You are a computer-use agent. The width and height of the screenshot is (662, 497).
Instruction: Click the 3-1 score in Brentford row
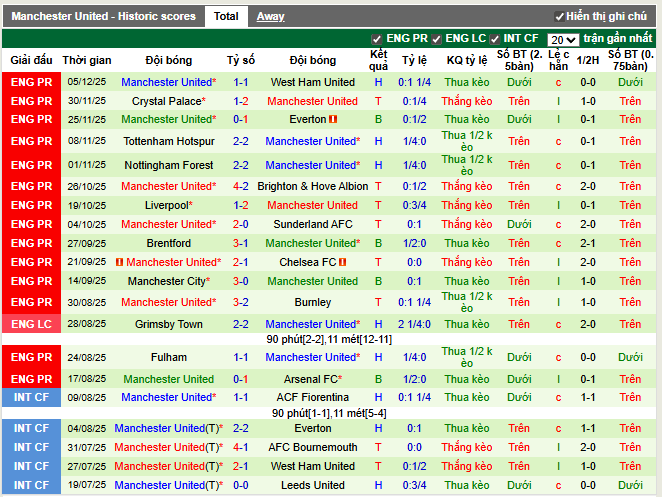(x=241, y=243)
